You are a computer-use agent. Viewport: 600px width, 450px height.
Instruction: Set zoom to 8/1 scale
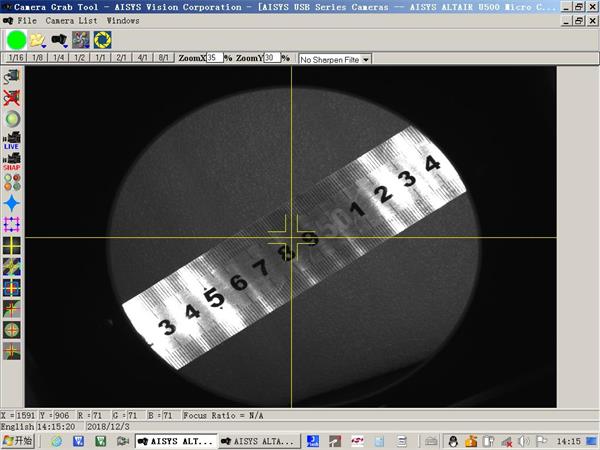(x=165, y=58)
